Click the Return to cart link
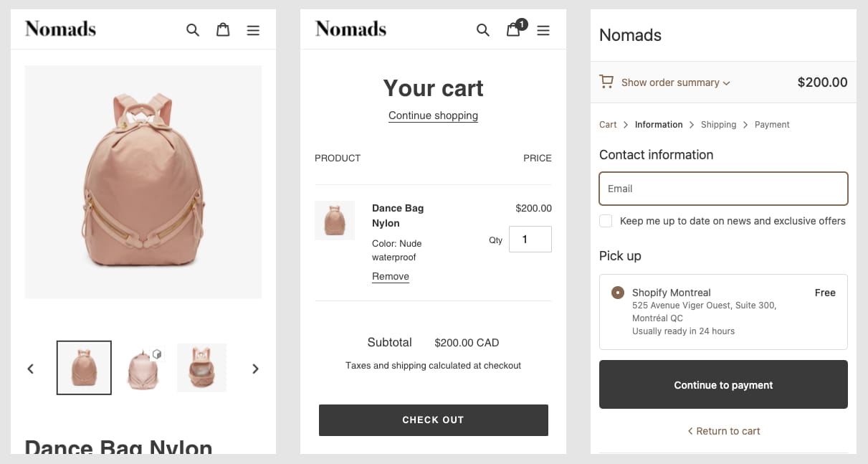Image resolution: width=868 pixels, height=464 pixels. tap(723, 430)
